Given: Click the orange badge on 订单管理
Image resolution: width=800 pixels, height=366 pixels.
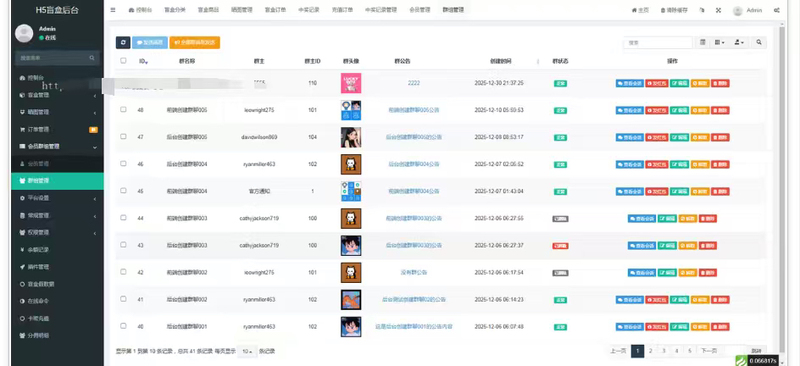Looking at the screenshot, I should click(x=93, y=130).
